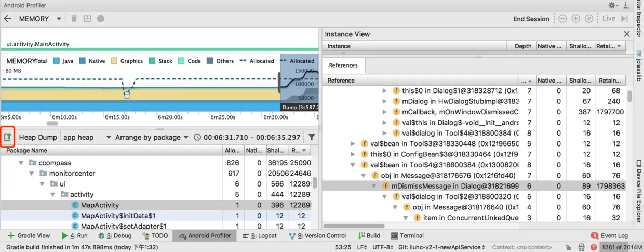This screenshot has height=252, width=644.
Task: Click the zoom out minus icon
Action: [x=562, y=19]
